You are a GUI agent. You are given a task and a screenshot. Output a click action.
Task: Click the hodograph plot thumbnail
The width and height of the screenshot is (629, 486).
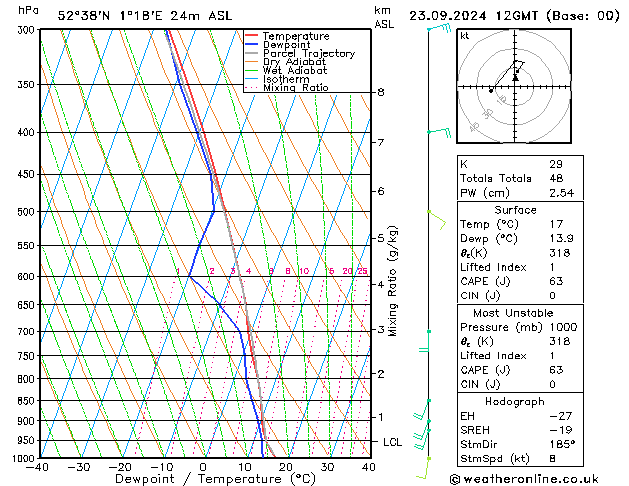(514, 86)
